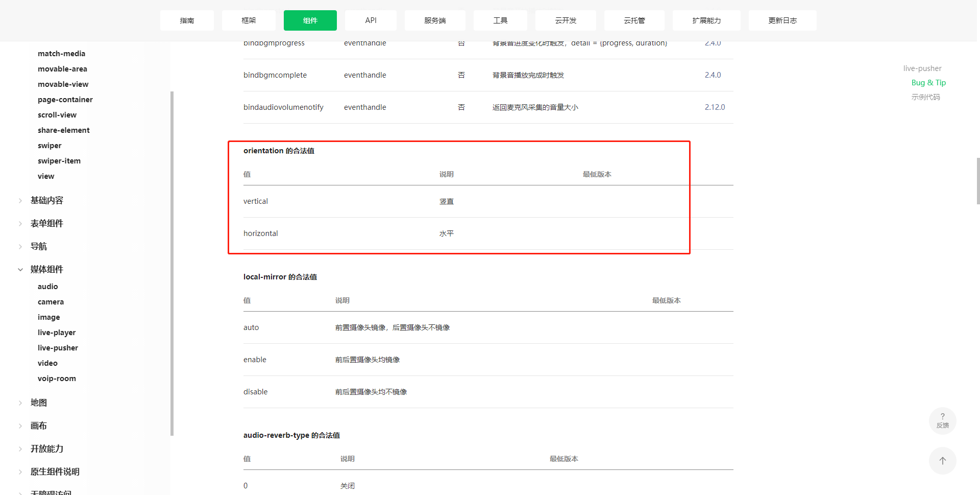Click the sidebar vertical scrollbar

[x=172, y=263]
